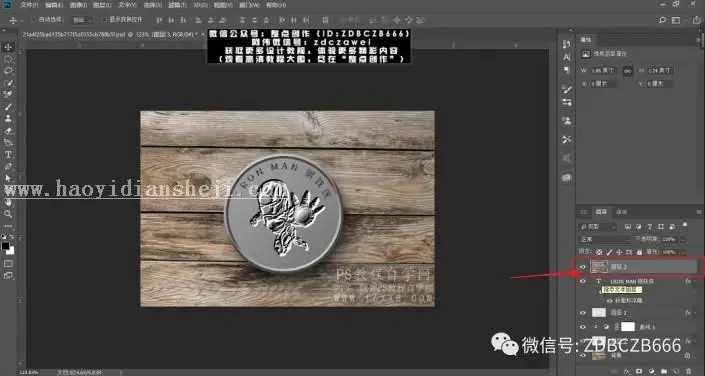Set foreground color black swatch

[5, 246]
